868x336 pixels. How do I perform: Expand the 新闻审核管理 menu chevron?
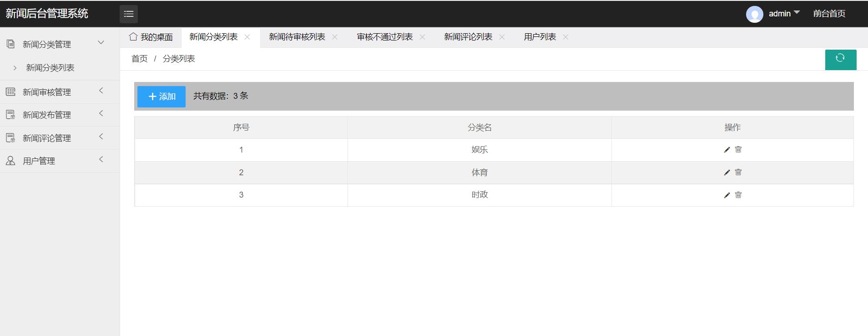pos(101,91)
